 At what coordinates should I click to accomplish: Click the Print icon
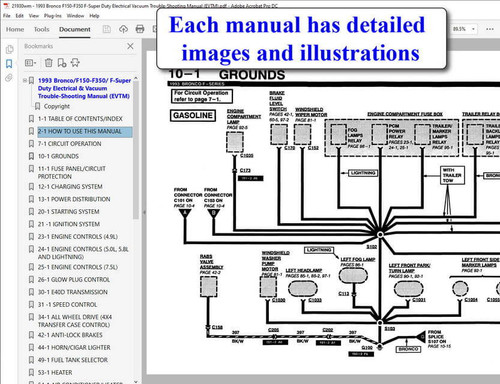[140, 29]
